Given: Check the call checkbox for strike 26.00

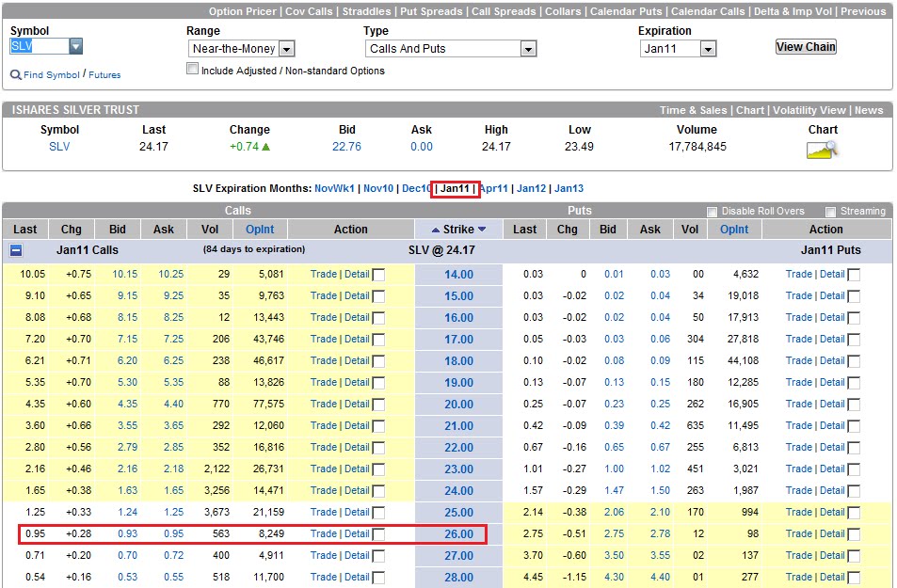Looking at the screenshot, I should (x=378, y=534).
